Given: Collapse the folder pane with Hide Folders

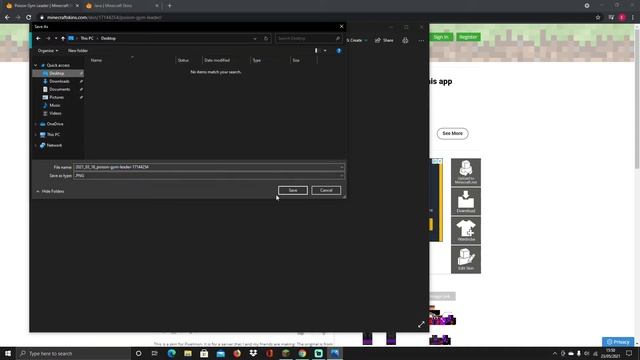Looking at the screenshot, I should tap(50, 191).
